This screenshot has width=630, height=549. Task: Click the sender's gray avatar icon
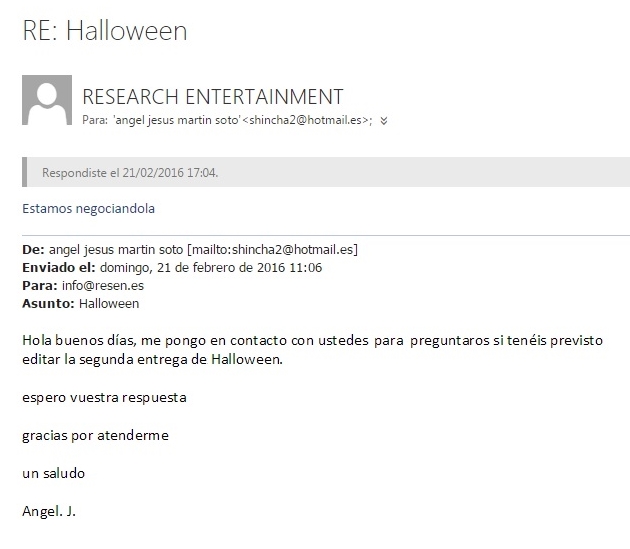click(x=47, y=100)
